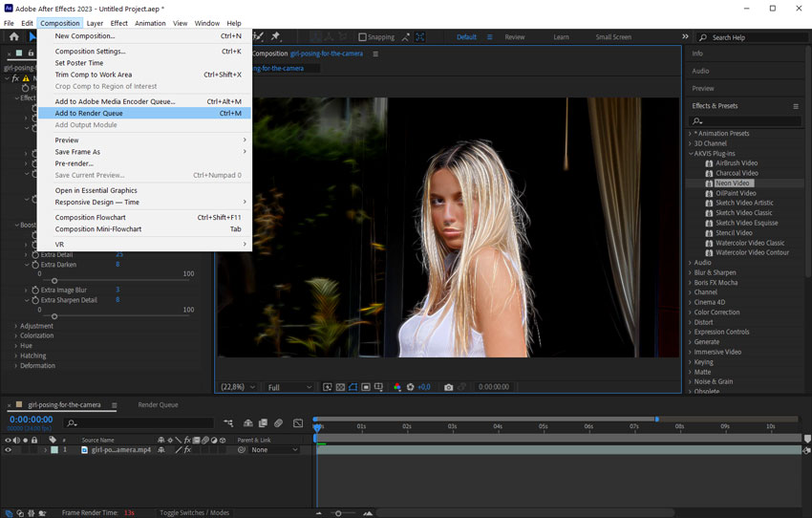The image size is (812, 518).
Task: Select New Composition... menu entry
Action: point(144,36)
